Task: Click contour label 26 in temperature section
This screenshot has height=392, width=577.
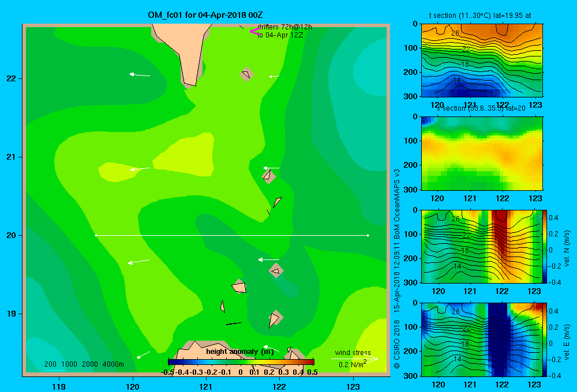Action: pyautogui.click(x=455, y=33)
